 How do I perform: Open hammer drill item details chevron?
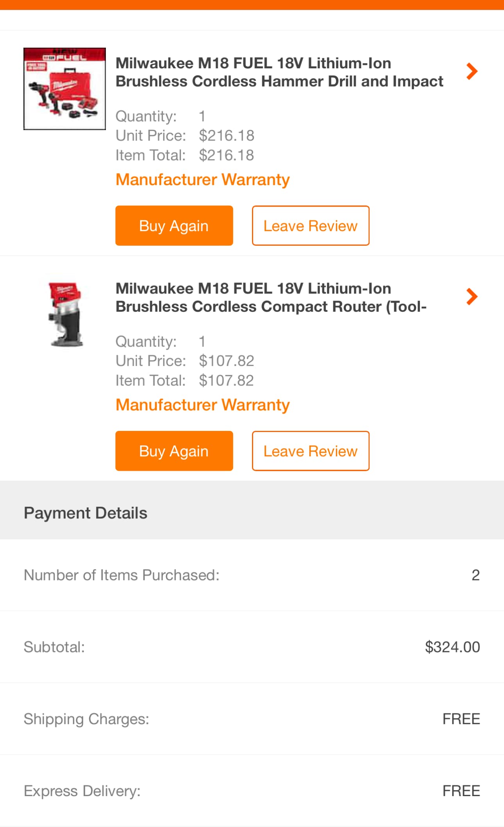[472, 71]
